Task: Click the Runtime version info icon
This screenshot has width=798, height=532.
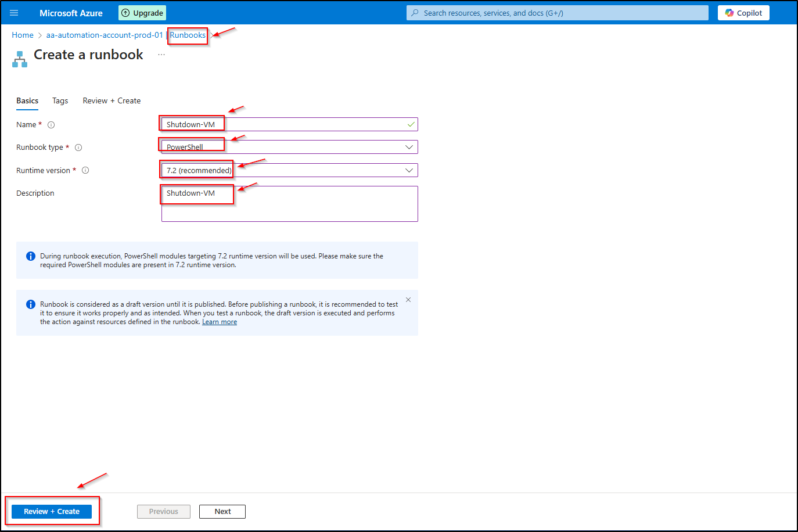Action: coord(85,170)
